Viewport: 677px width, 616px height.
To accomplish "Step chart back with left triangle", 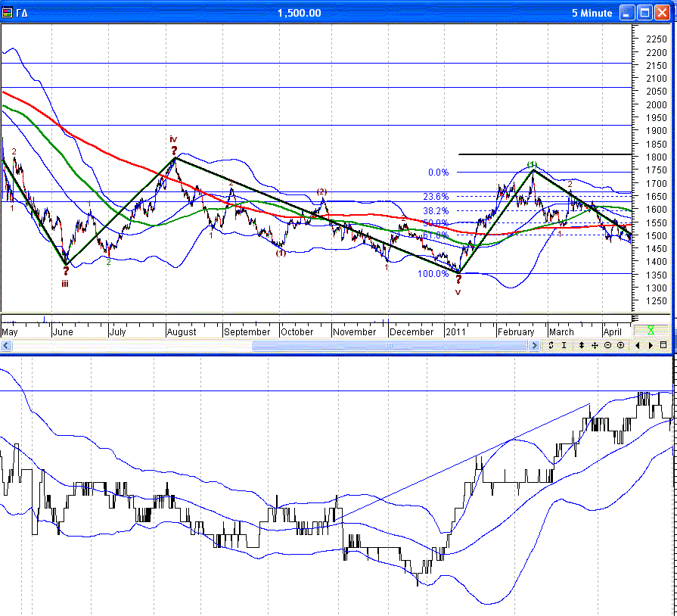I will click(637, 345).
